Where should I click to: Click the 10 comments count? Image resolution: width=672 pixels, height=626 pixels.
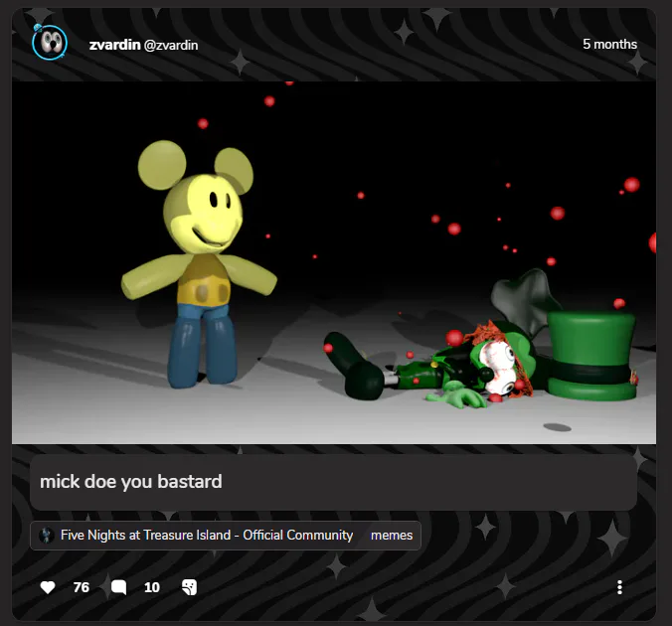click(152, 587)
